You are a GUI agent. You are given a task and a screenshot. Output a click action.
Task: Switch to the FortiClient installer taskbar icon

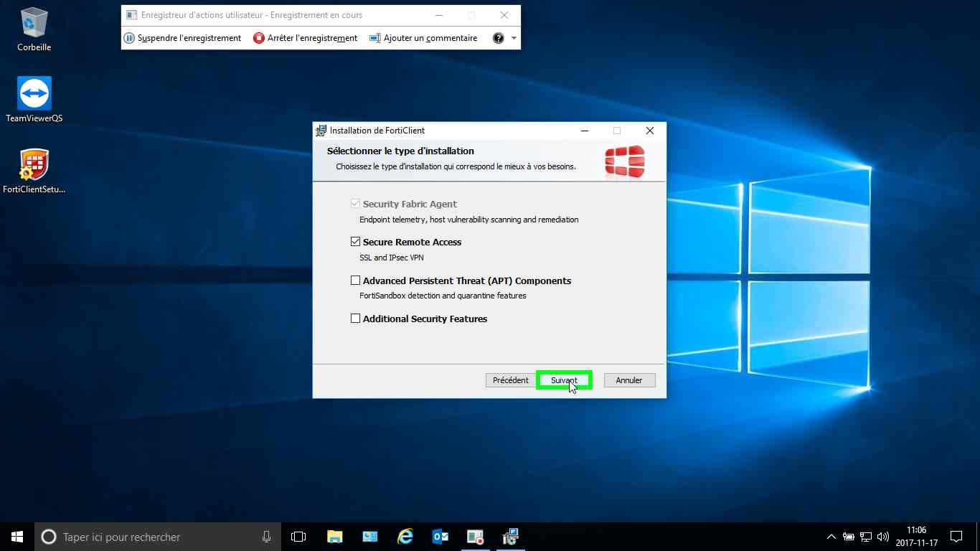coord(511,537)
